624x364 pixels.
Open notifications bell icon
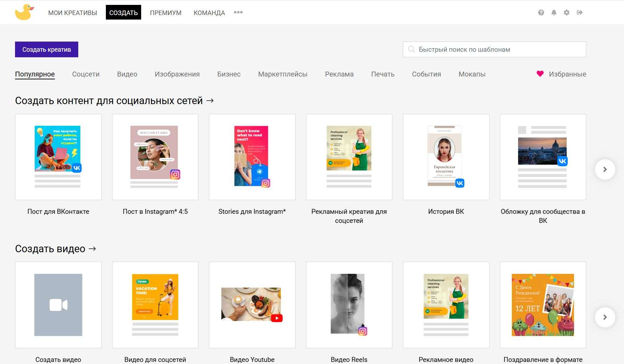tap(554, 13)
